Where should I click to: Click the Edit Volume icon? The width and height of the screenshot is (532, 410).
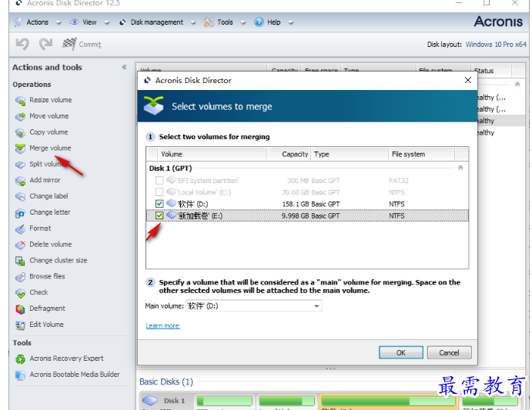point(20,325)
